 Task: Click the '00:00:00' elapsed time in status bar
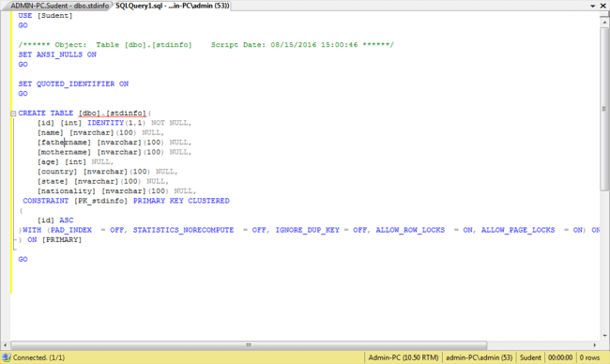560,357
